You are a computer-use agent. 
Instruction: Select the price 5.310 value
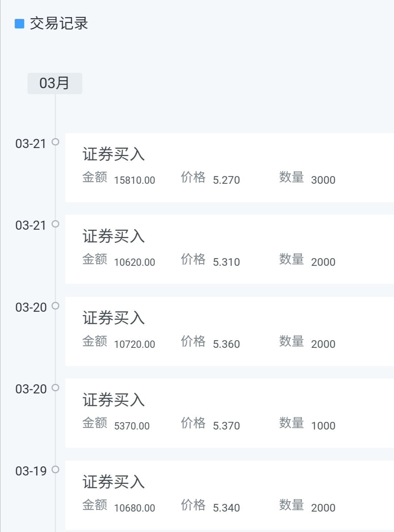point(227,262)
